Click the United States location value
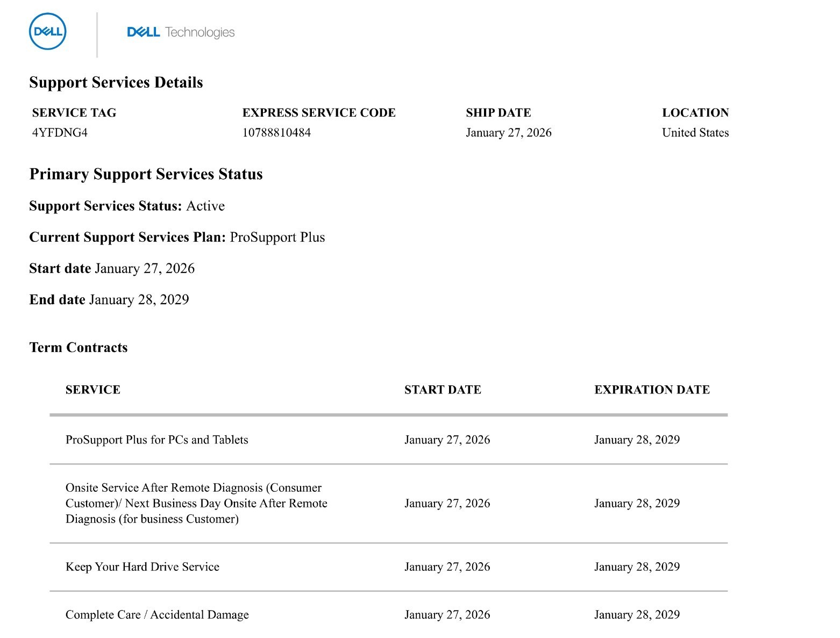 point(695,133)
